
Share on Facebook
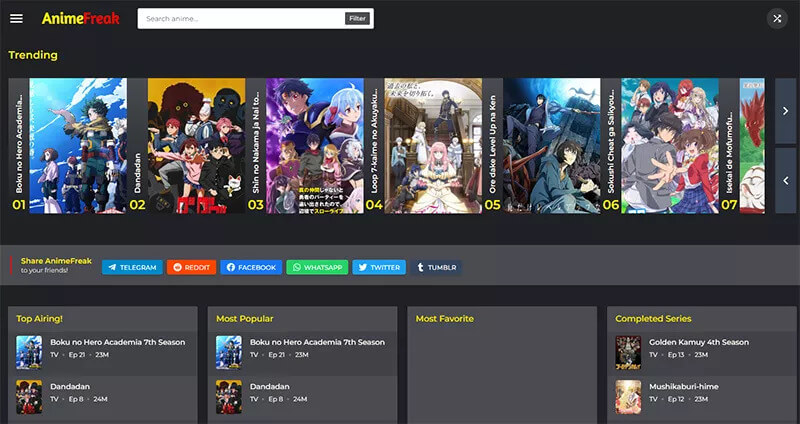(x=251, y=267)
